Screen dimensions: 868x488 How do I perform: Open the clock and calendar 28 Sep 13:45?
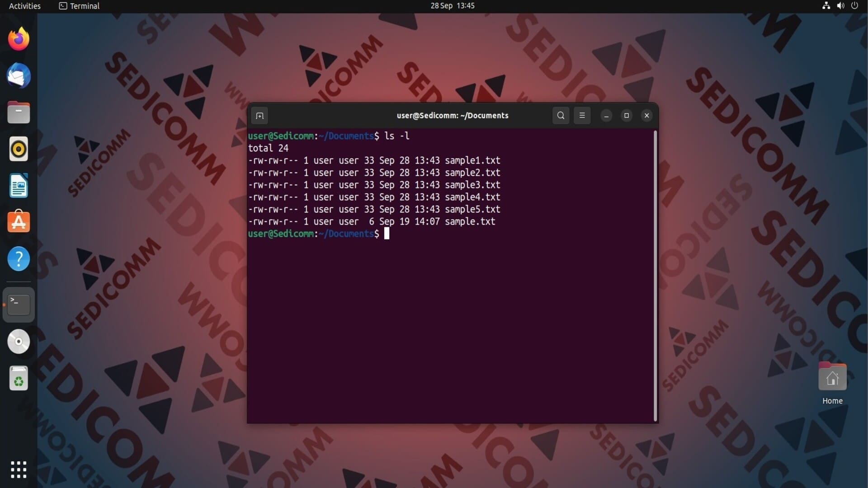pyautogui.click(x=452, y=6)
